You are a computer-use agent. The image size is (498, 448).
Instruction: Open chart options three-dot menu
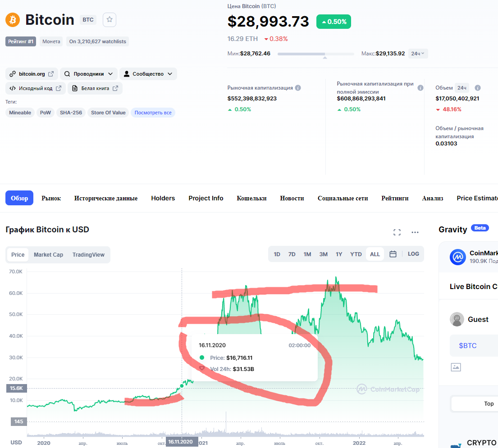pos(415,232)
